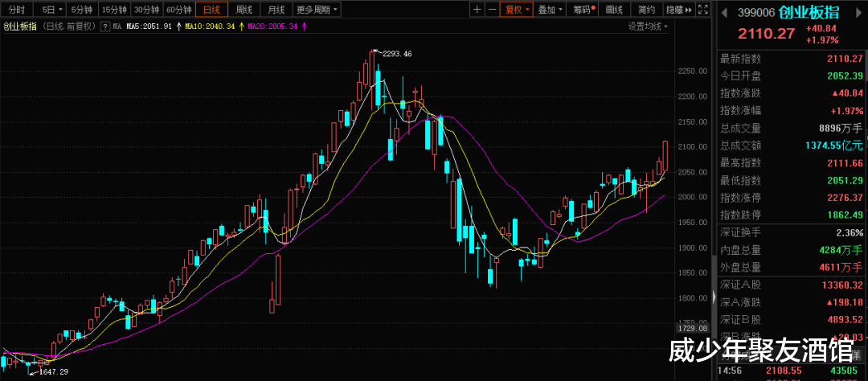Zoom out chart with minus button
Image resolution: width=868 pixels, height=381 pixels.
pos(492,10)
